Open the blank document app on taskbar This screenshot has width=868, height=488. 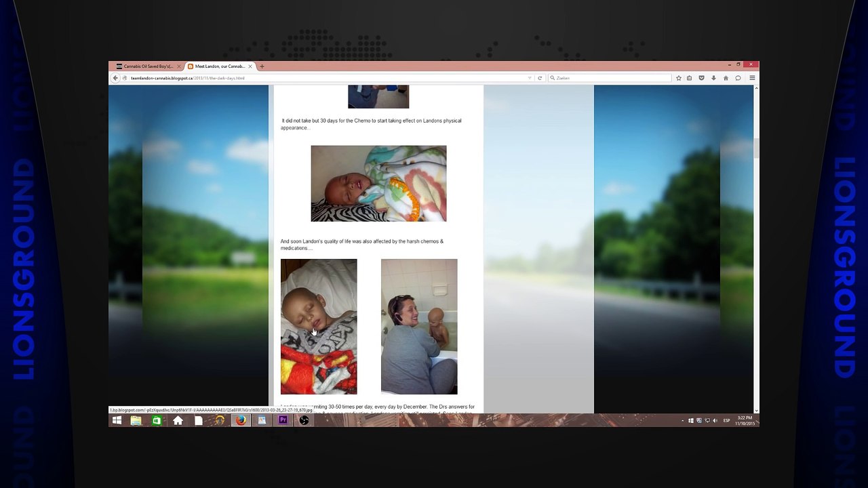point(199,420)
